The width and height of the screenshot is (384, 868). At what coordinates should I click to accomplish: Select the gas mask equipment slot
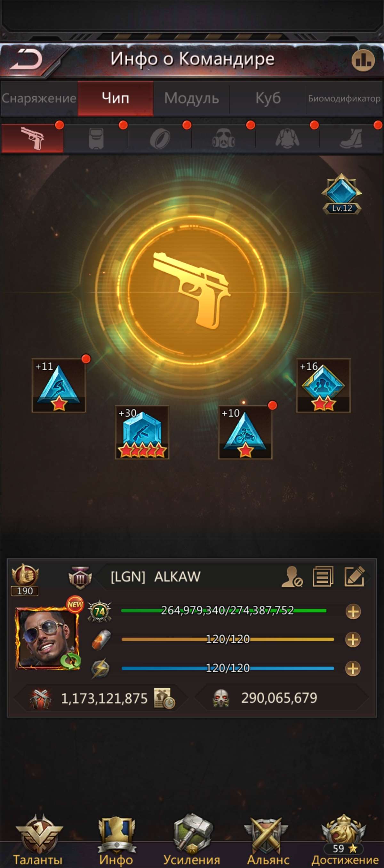[223, 138]
